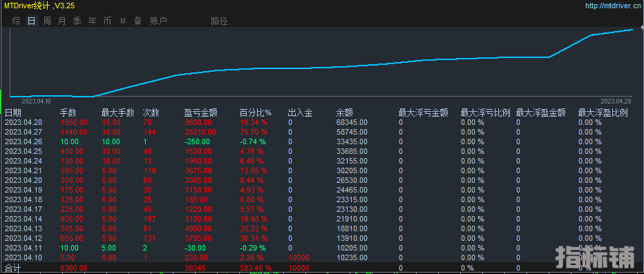Click total percentage 583.45 %
Image resolution: width=644 pixels, height=274 pixels.
click(256, 268)
